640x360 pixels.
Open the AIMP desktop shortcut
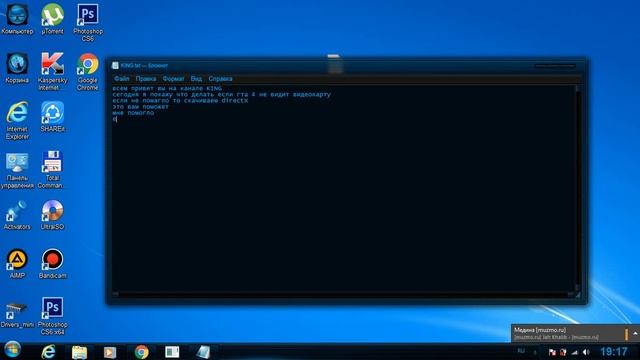17,264
